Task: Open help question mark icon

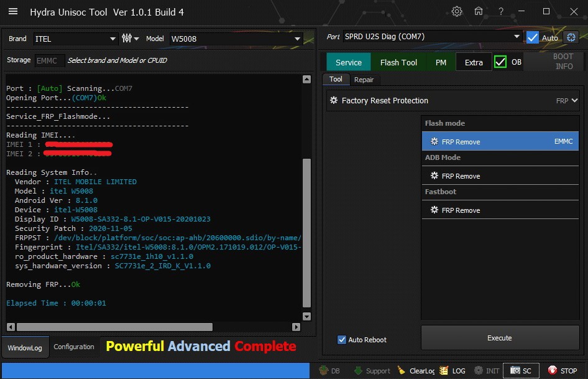Action: click(500, 11)
